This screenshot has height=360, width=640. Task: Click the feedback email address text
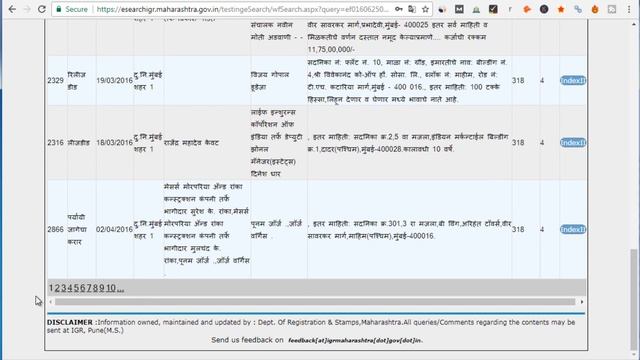coord(356,340)
